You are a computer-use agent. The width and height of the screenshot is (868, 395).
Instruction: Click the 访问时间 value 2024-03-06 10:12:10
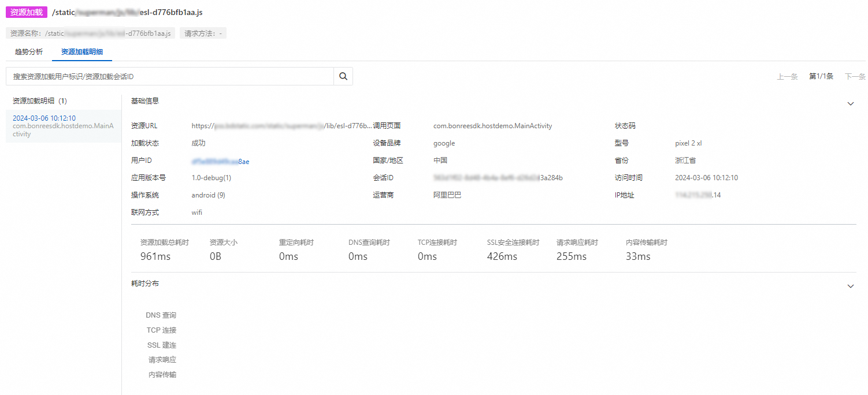tap(706, 178)
